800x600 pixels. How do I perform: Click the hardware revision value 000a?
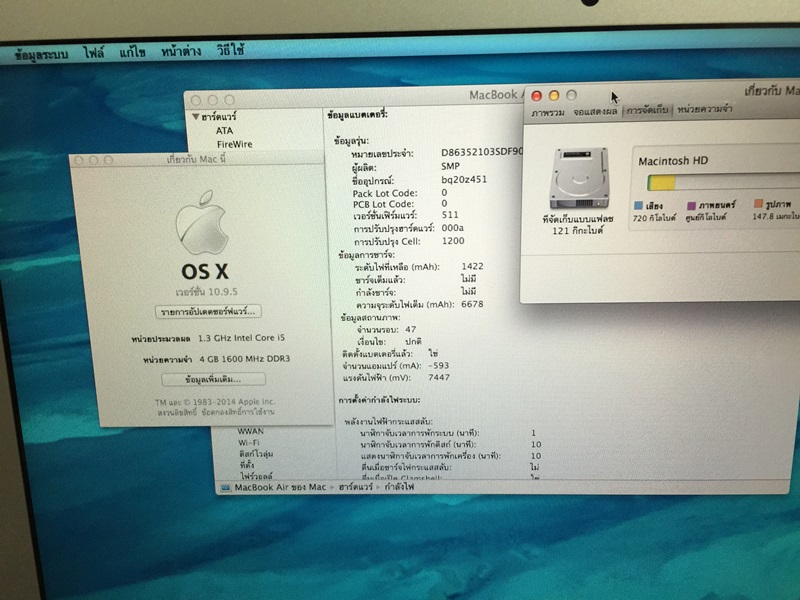453,228
